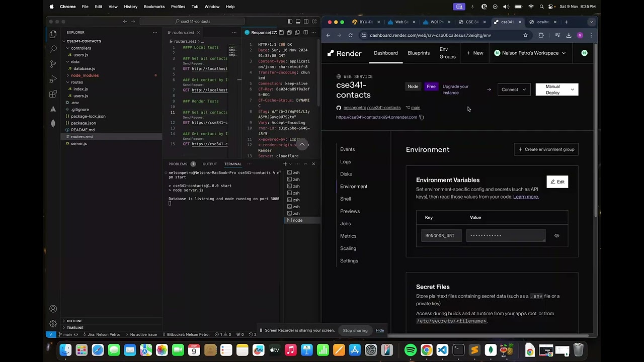Close the VS Code bottom panel
The image size is (644, 362).
coord(313,164)
